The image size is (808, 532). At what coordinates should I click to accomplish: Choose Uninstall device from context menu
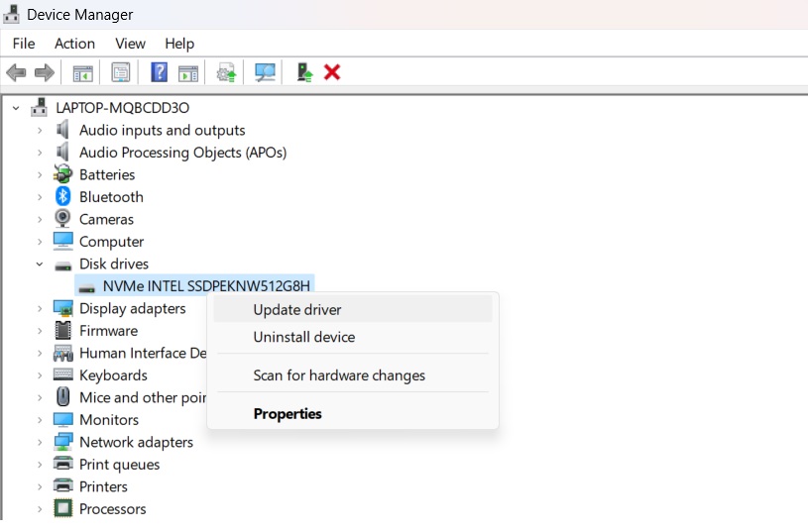pyautogui.click(x=353, y=337)
